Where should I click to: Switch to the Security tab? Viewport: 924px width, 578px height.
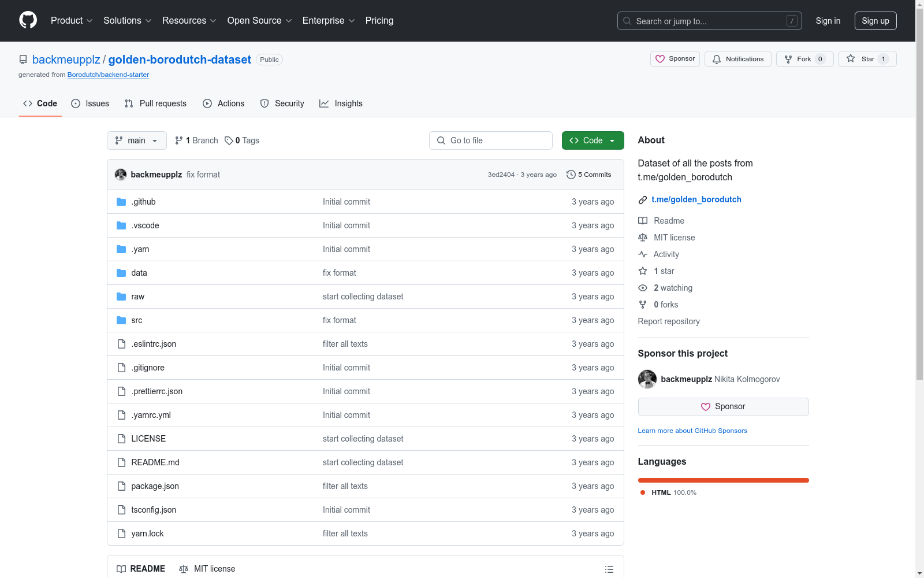click(x=282, y=103)
